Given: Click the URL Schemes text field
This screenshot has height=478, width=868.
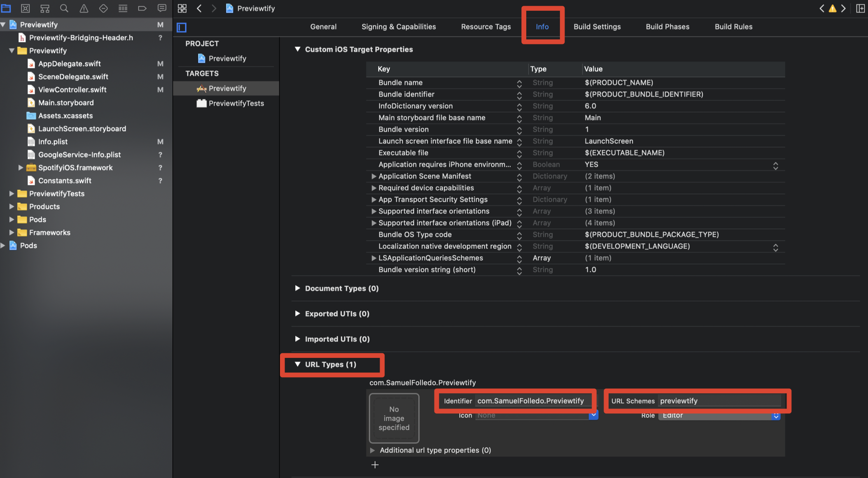Looking at the screenshot, I should point(719,401).
